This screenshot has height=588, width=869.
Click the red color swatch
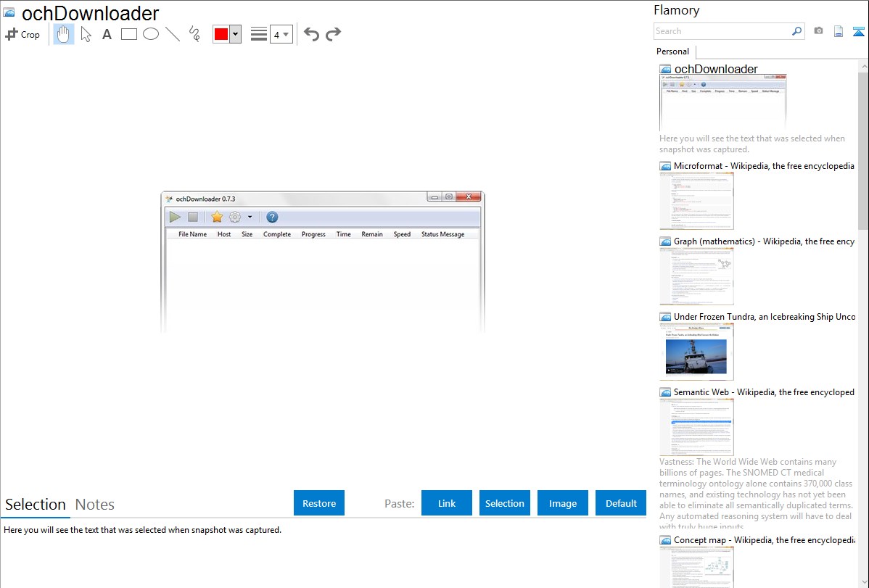(x=221, y=34)
